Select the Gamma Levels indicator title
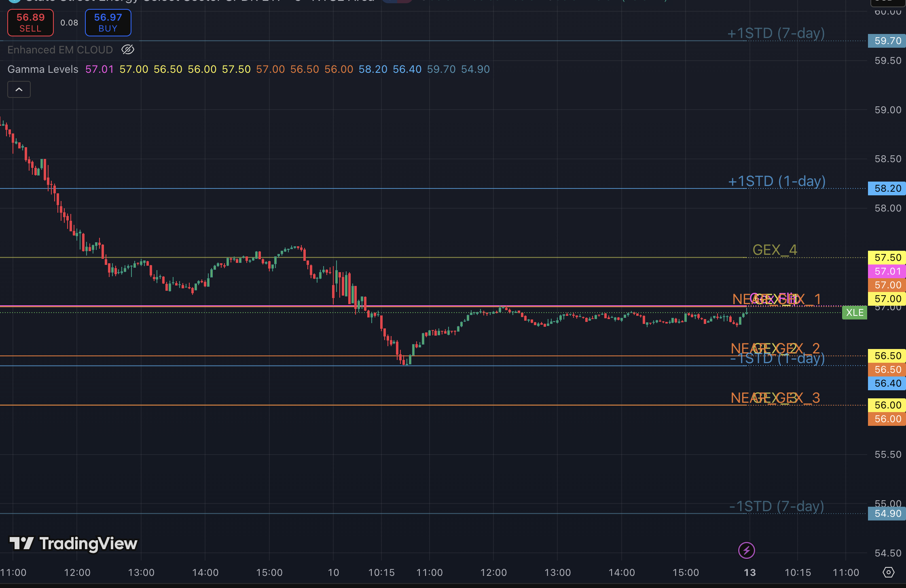This screenshot has width=906, height=588. 43,69
